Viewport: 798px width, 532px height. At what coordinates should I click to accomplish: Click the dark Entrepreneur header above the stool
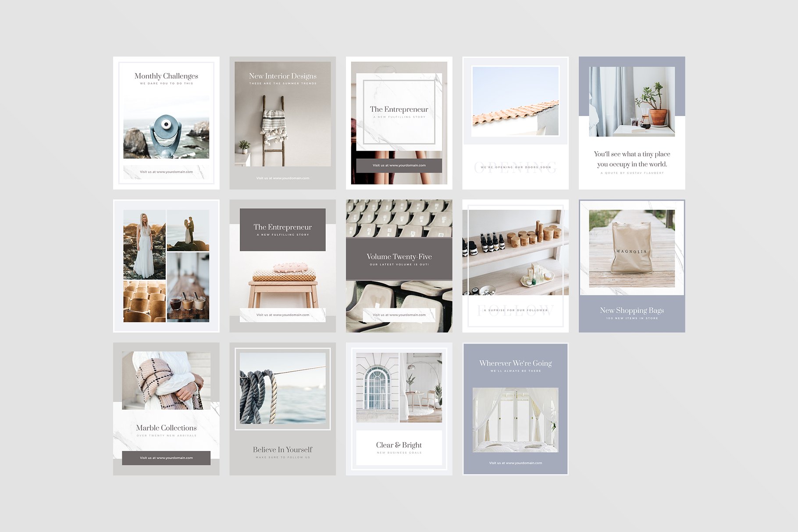282,230
